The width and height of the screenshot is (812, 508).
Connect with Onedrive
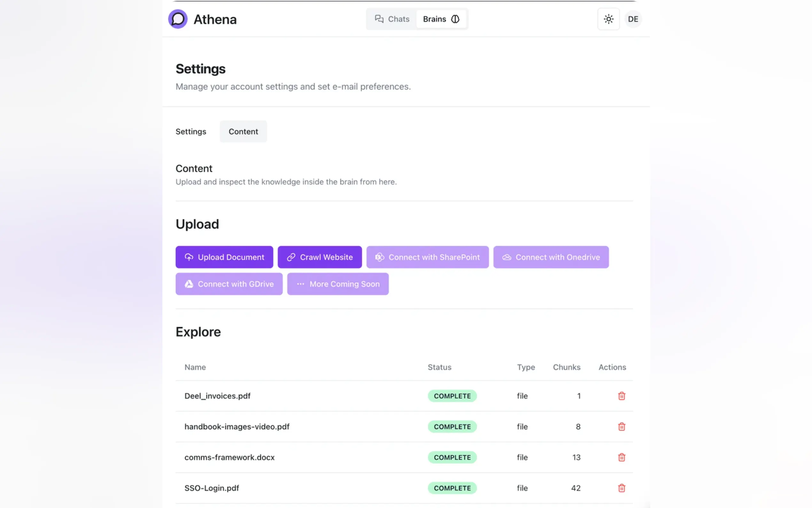(550, 257)
